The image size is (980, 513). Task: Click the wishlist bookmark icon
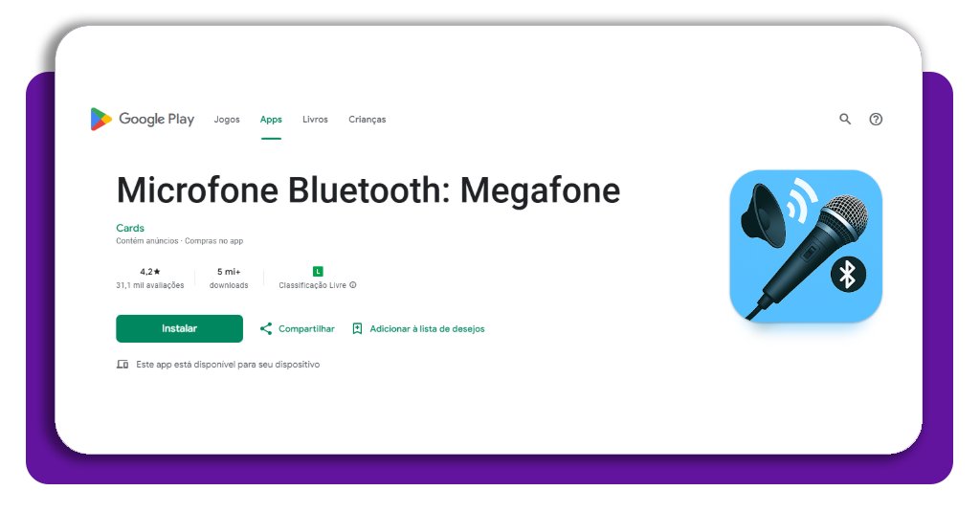357,328
